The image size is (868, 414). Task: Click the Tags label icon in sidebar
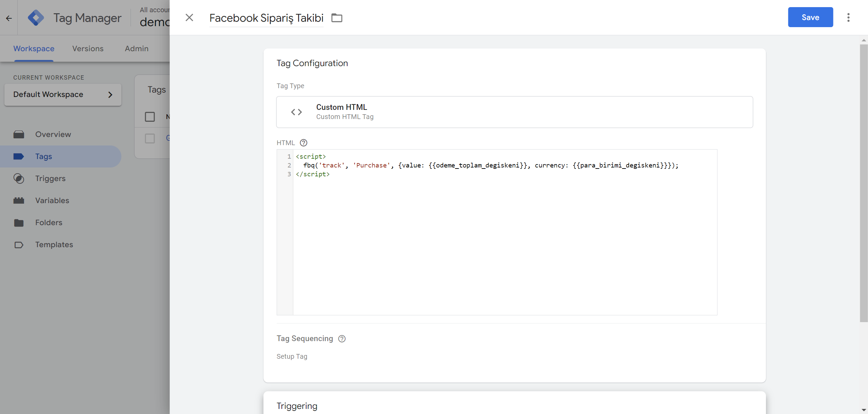[19, 156]
